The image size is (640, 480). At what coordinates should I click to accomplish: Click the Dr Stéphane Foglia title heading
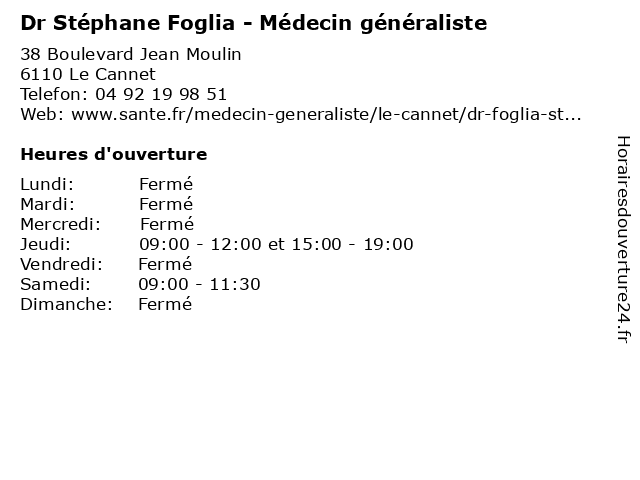pyautogui.click(x=254, y=21)
